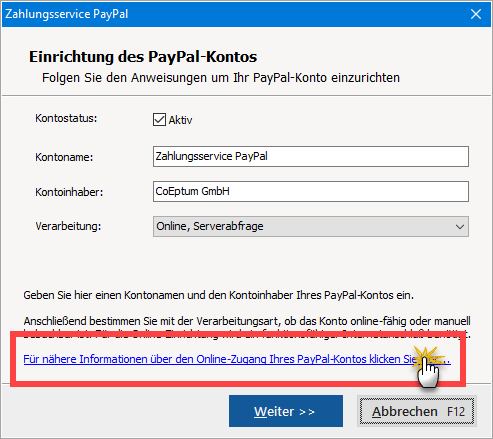Uncheck the Aktiv account status checkbox
Image resolution: width=493 pixels, height=439 pixels.
point(159,119)
